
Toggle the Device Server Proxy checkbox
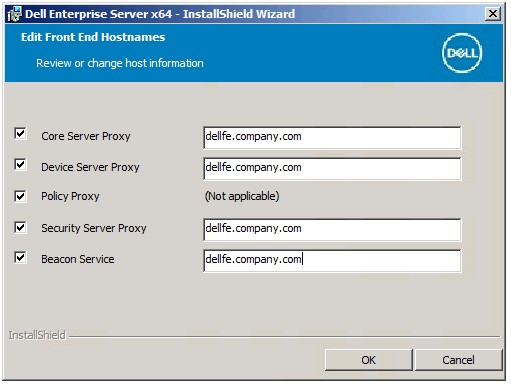tap(20, 164)
